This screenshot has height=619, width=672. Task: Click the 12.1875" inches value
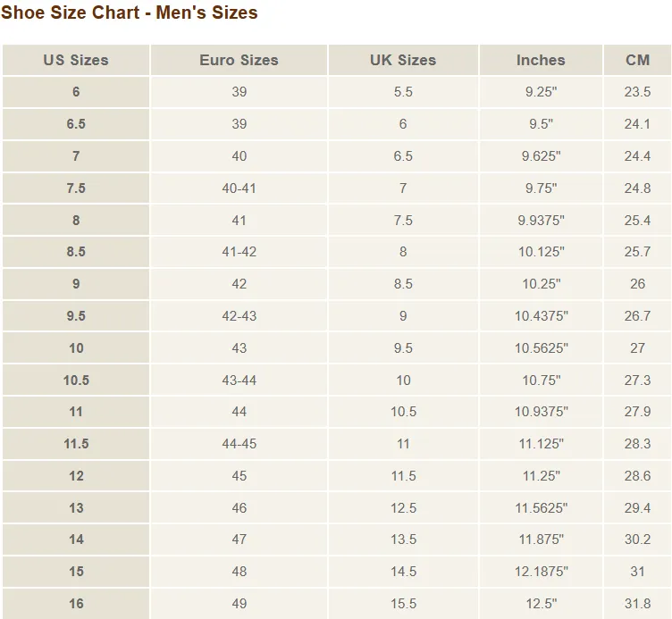click(x=541, y=571)
